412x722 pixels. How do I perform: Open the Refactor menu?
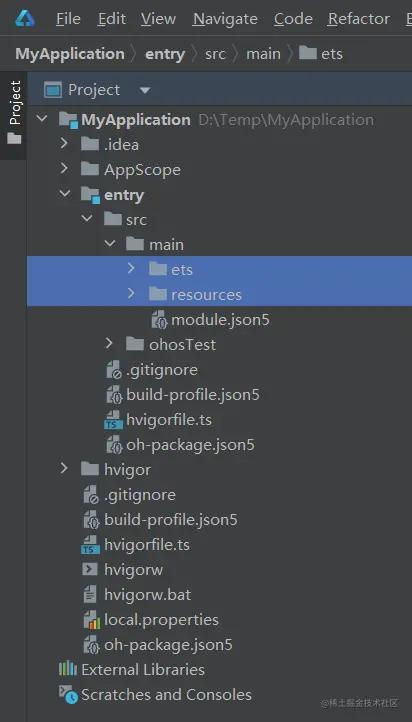pyautogui.click(x=359, y=19)
